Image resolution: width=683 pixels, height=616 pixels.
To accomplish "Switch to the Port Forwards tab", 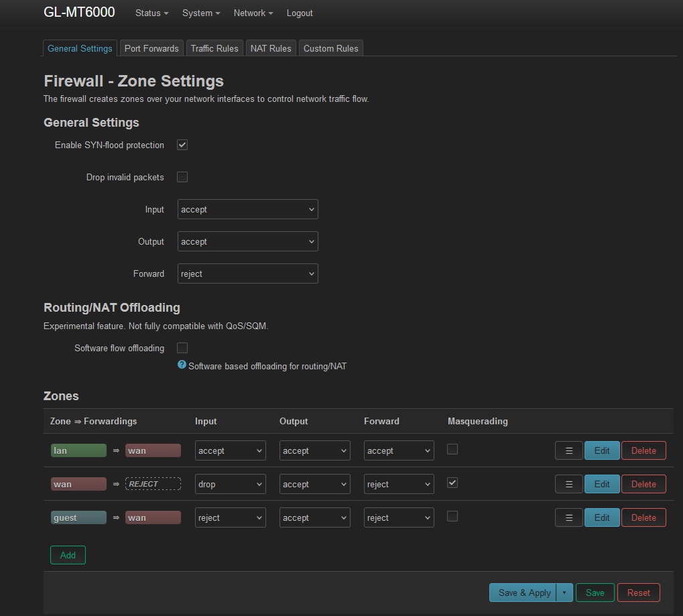I will [x=151, y=48].
